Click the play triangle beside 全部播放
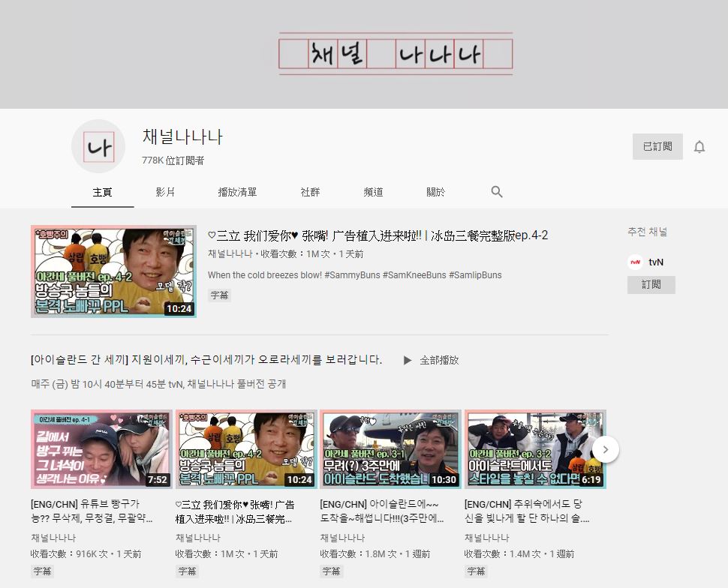Image resolution: width=728 pixels, height=588 pixels. click(408, 360)
